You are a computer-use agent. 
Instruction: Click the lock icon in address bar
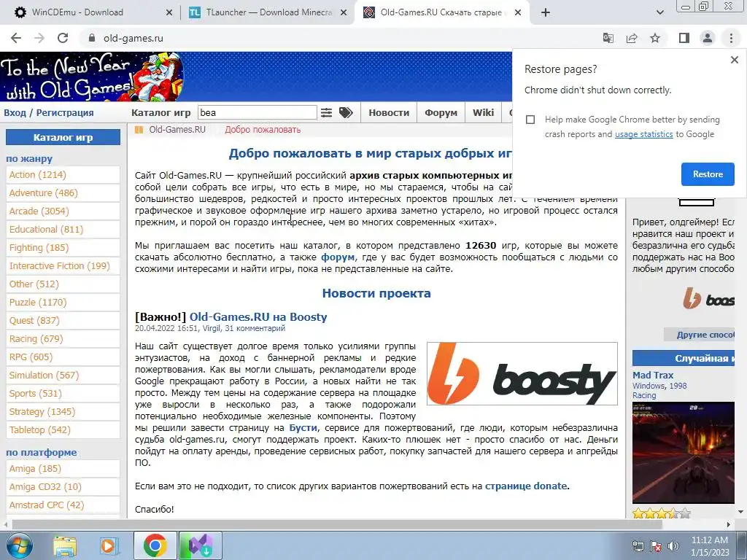(x=92, y=38)
